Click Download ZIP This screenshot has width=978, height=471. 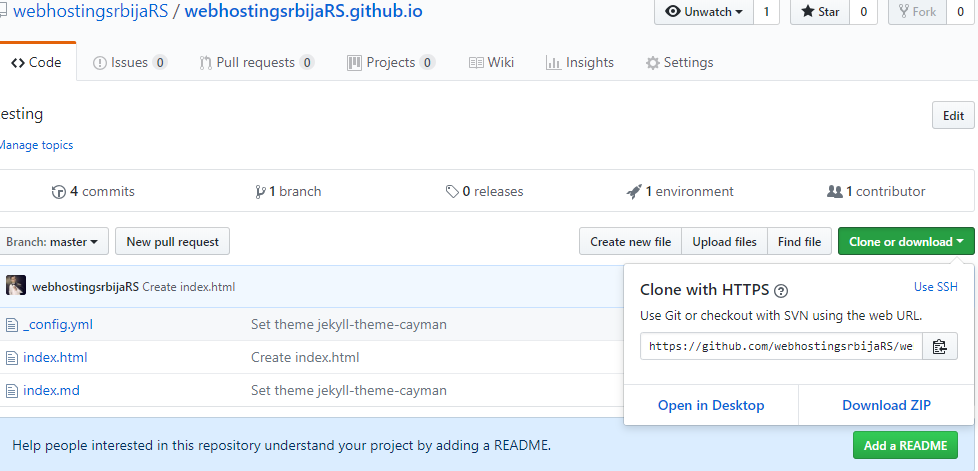point(886,405)
